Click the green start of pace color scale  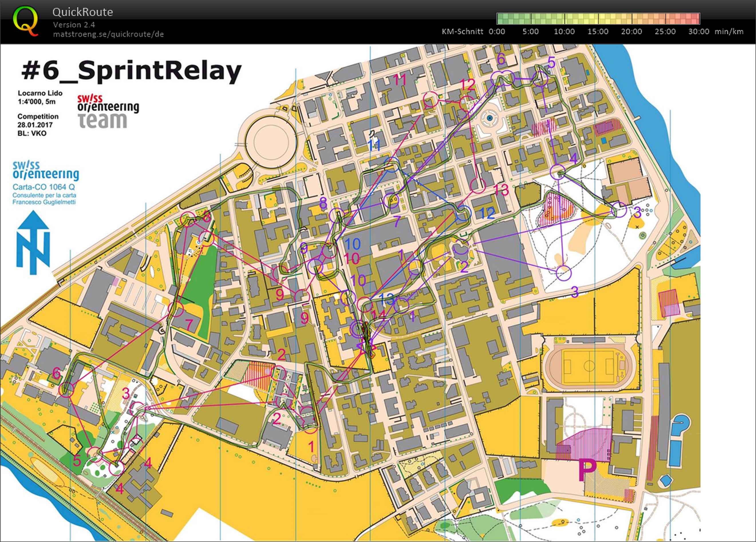(502, 18)
